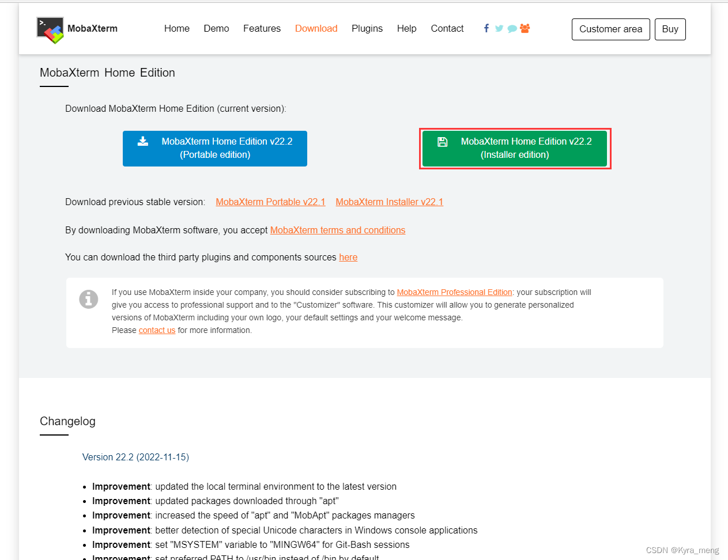Click the save icon on the Installer edition button
This screenshot has height=560, width=728.
[x=442, y=141]
